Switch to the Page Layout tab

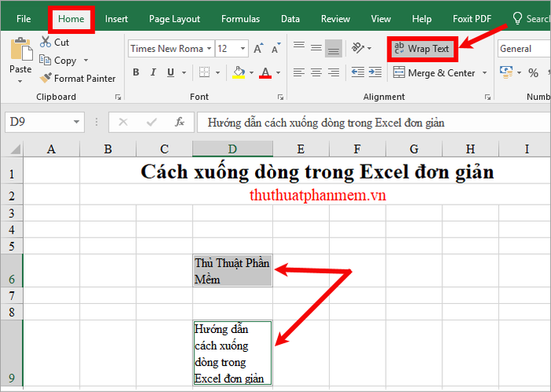point(174,19)
